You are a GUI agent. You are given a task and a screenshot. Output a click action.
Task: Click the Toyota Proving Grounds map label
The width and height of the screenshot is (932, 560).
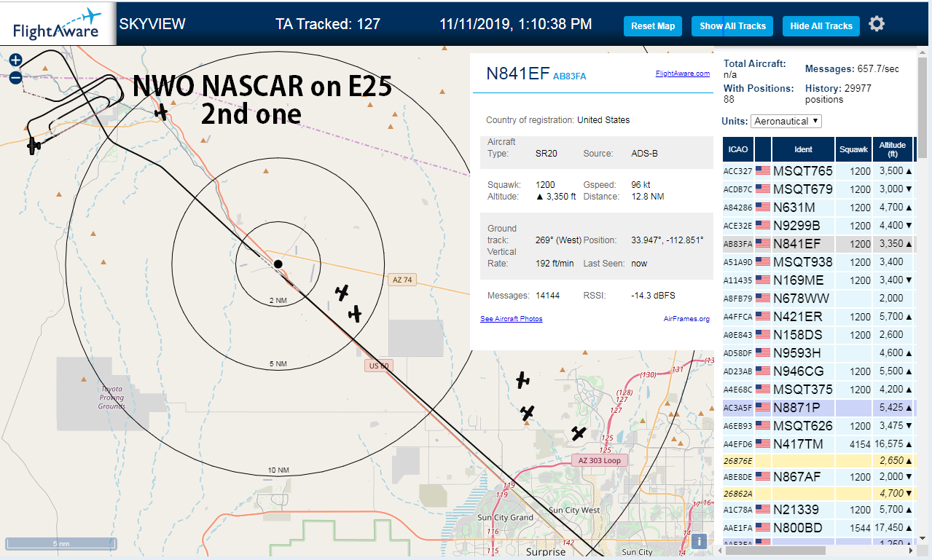pos(112,398)
